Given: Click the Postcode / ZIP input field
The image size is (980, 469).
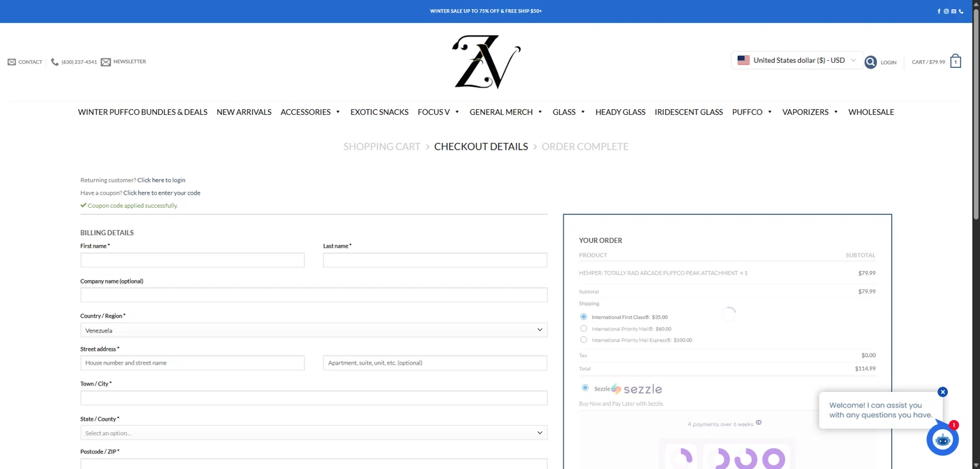Looking at the screenshot, I should point(314,463).
